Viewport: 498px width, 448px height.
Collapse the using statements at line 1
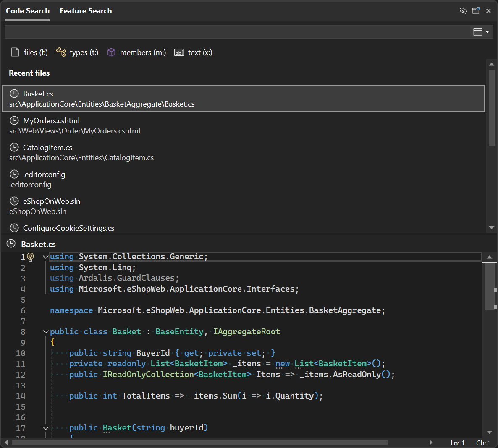pos(45,256)
